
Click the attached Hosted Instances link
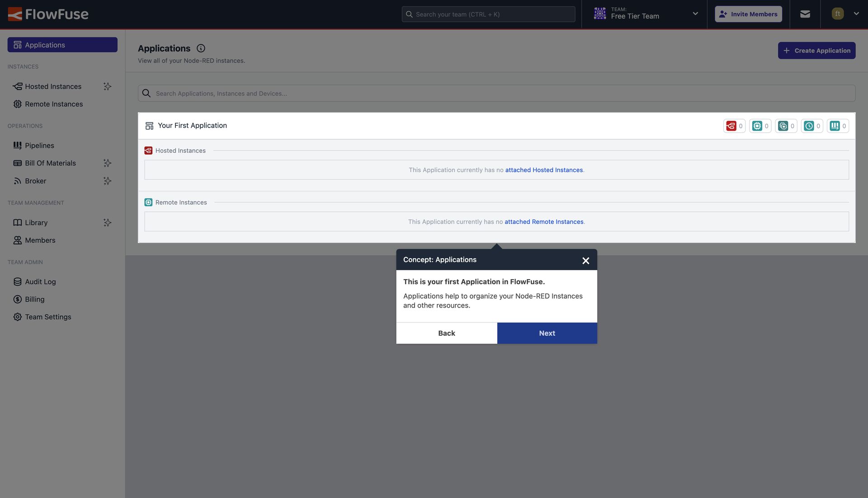tap(544, 169)
